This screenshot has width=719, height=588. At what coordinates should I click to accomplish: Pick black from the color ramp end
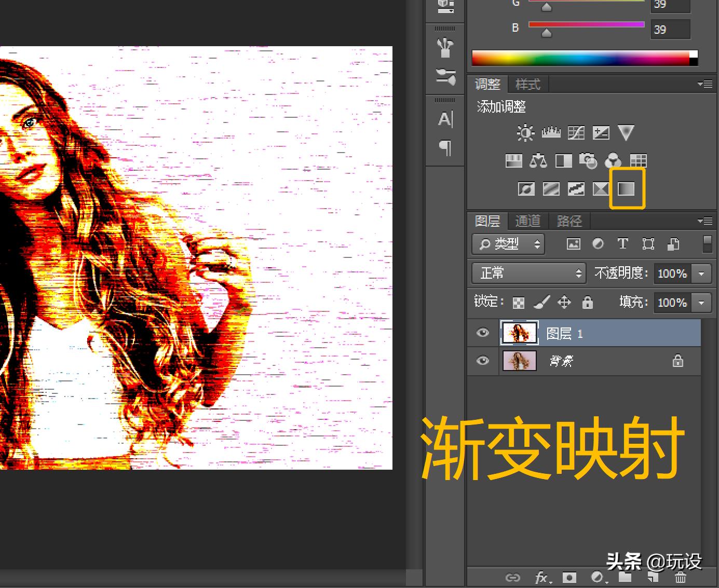[694, 61]
